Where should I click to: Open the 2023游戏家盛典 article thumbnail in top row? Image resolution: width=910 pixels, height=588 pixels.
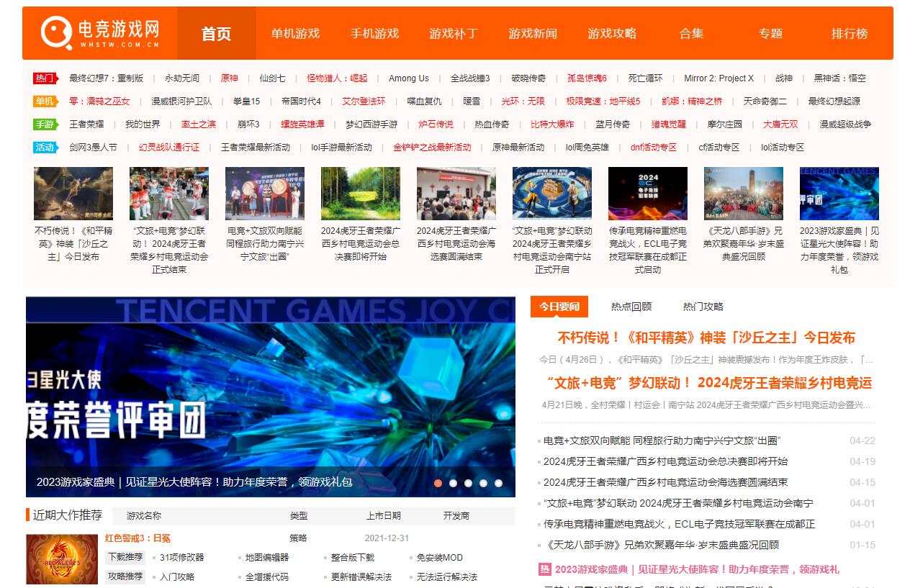click(x=839, y=194)
